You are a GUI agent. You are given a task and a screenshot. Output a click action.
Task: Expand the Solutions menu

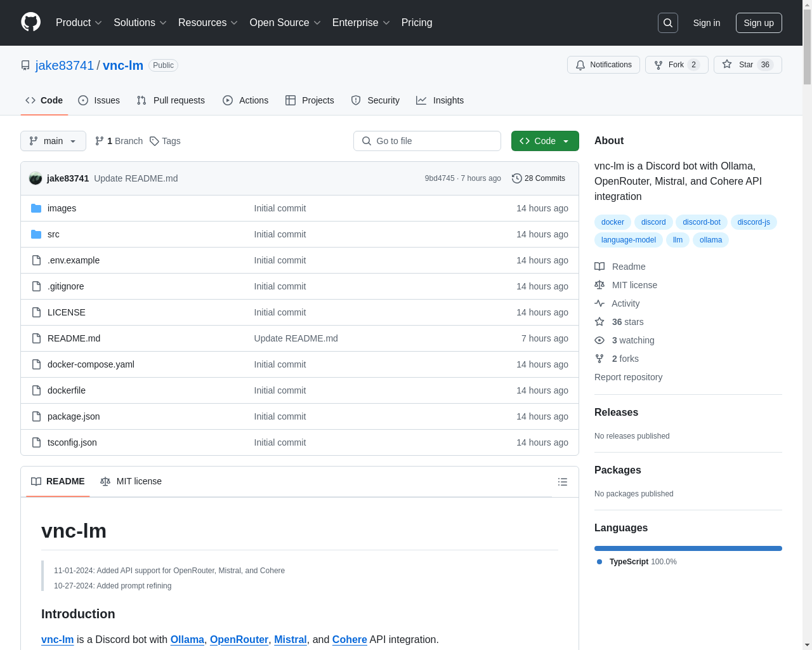pyautogui.click(x=140, y=23)
